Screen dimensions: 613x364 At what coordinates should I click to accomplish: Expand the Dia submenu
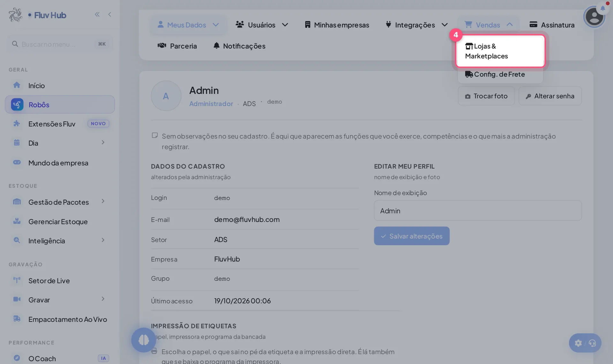tap(103, 142)
